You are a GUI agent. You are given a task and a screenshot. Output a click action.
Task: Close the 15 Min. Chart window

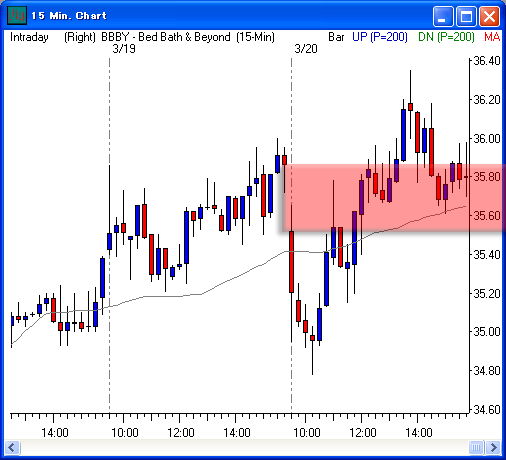(489, 16)
